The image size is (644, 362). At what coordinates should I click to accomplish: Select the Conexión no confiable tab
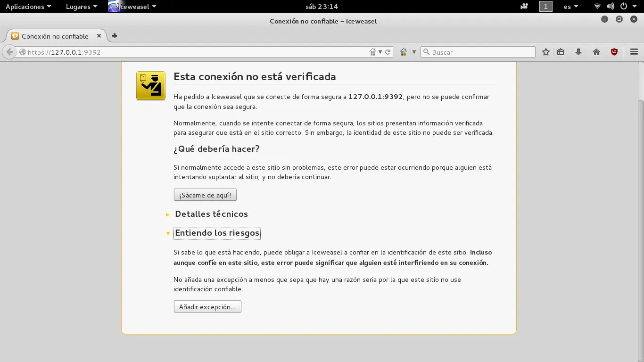(x=57, y=36)
